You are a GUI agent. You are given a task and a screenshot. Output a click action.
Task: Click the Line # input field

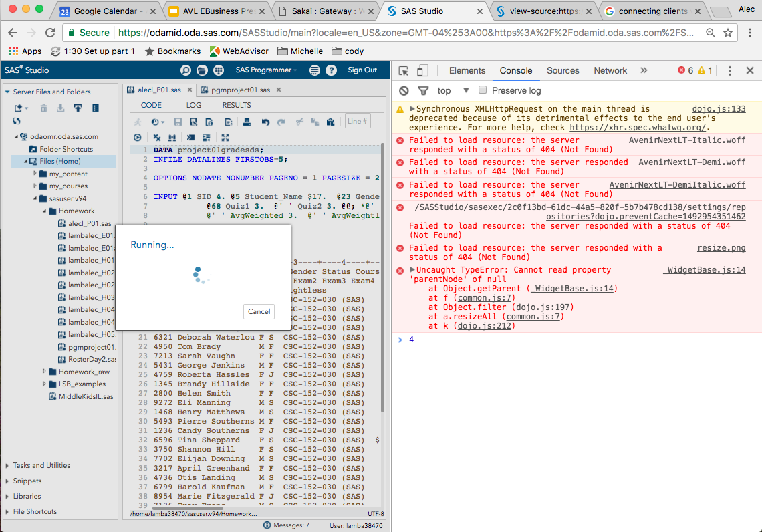[x=358, y=121]
